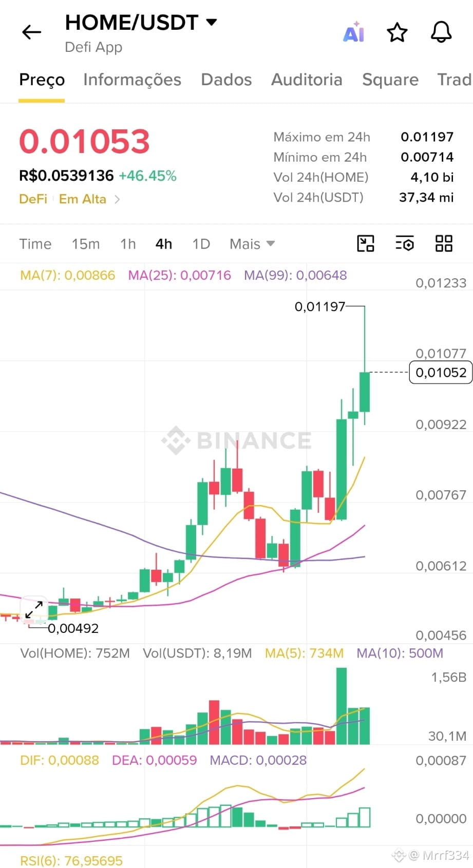Viewport: 473px width, 868px height.
Task: Select the 1h chart interval
Action: tap(128, 244)
